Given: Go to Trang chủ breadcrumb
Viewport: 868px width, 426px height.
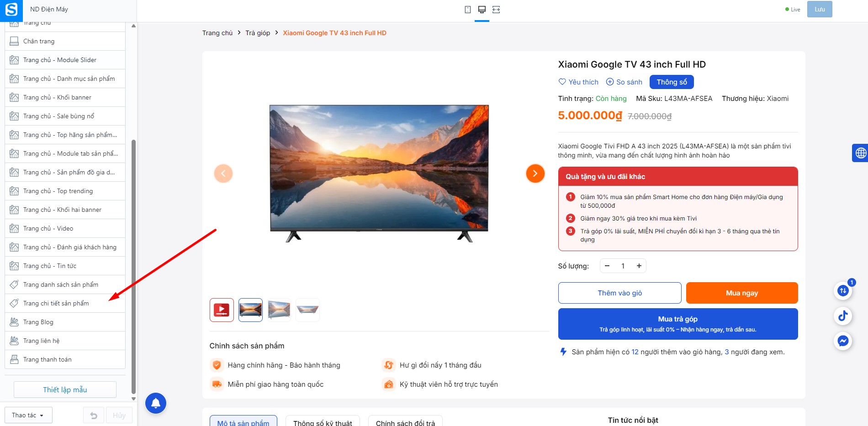Looking at the screenshot, I should click(217, 33).
